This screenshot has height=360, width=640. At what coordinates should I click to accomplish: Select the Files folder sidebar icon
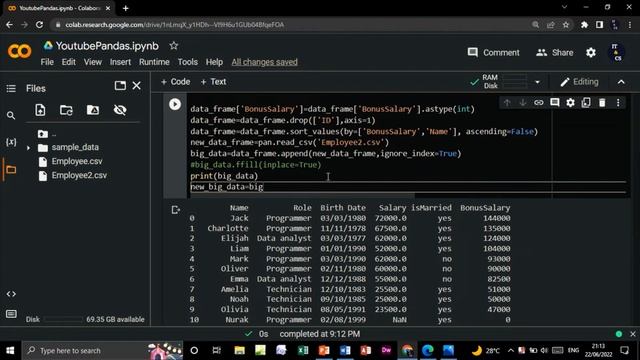point(11,169)
